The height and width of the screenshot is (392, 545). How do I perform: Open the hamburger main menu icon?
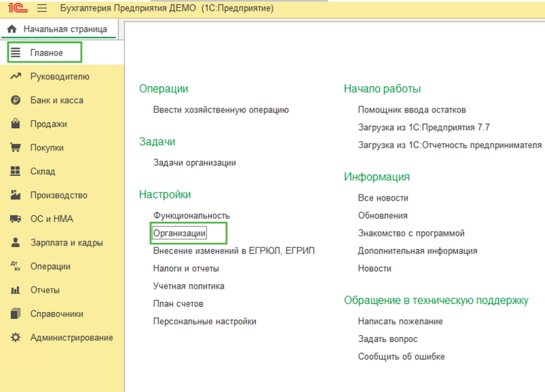coord(42,8)
